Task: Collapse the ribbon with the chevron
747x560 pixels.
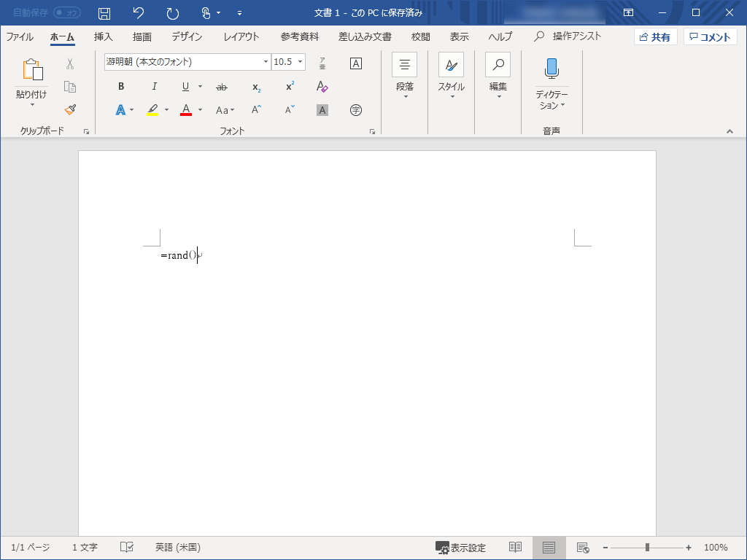Action: (729, 131)
